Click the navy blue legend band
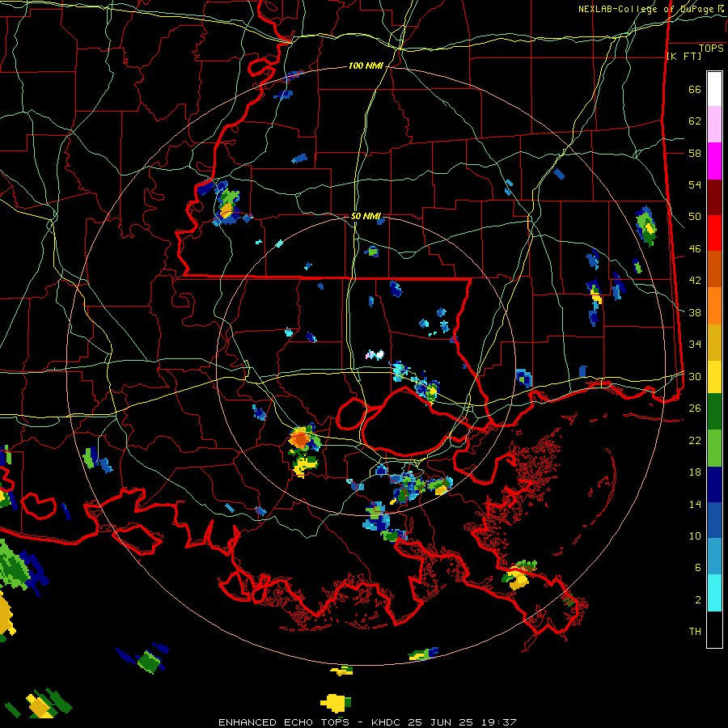This screenshot has height=728, width=728. (x=714, y=485)
